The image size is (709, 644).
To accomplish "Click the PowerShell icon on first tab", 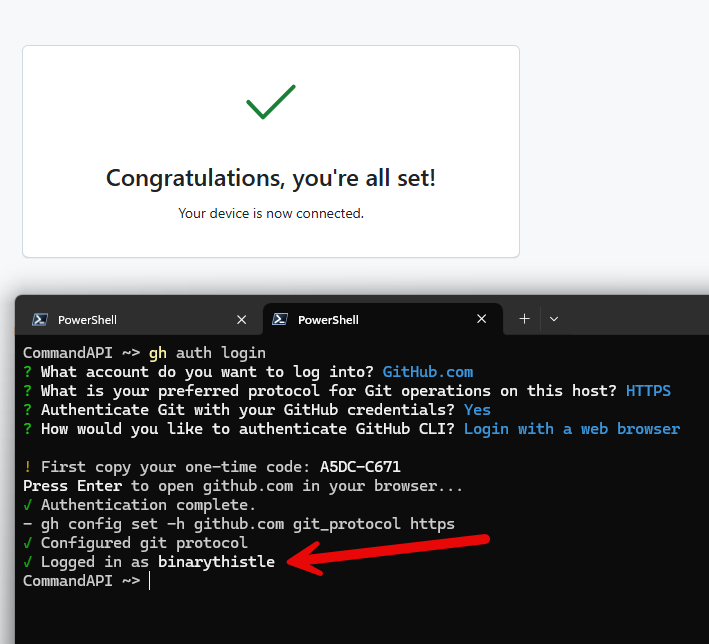I will (x=40, y=320).
